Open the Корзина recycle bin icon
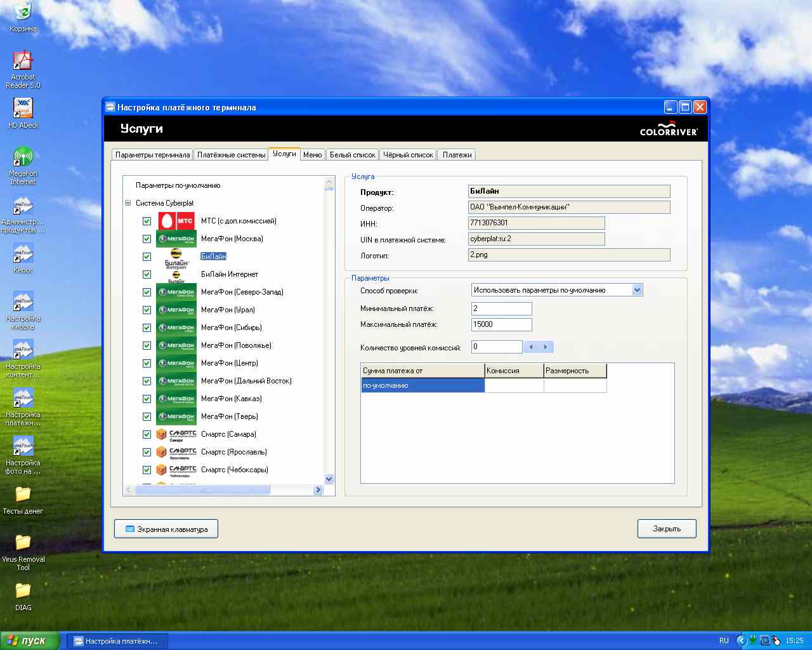This screenshot has height=650, width=812. 23,11
